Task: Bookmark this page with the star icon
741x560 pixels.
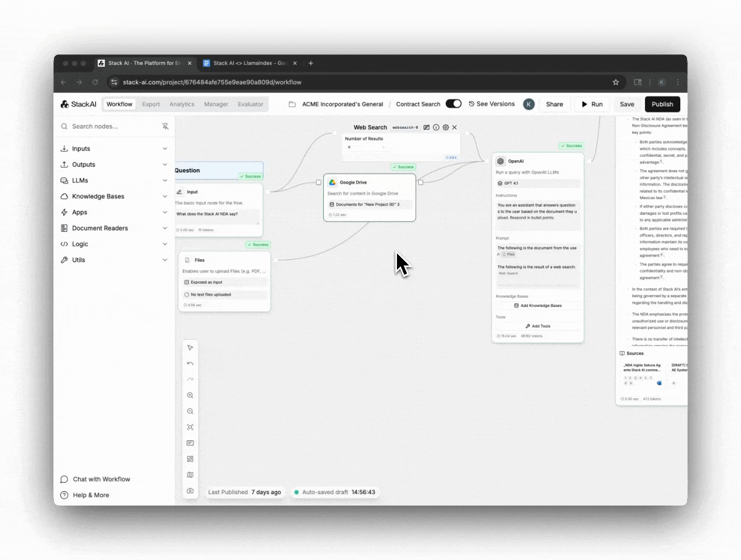Action: point(616,82)
